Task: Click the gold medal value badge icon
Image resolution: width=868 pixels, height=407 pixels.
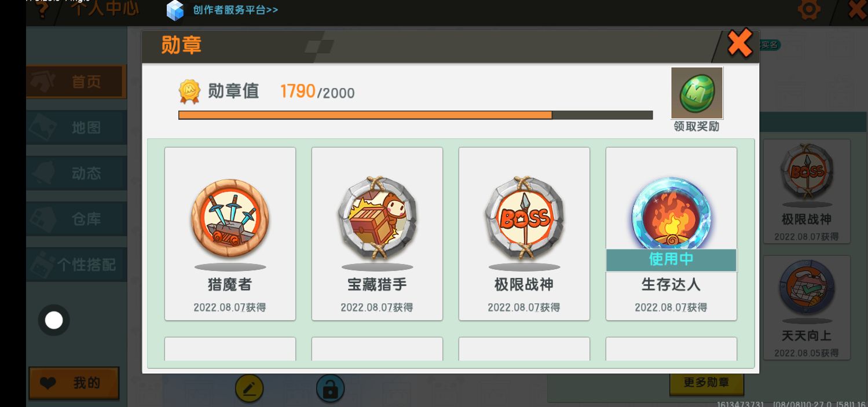Action: 189,91
